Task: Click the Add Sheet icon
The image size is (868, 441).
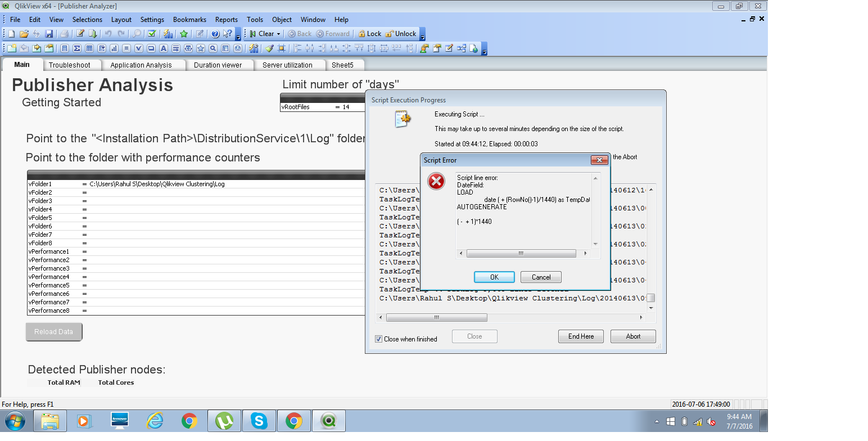Action: (x=12, y=48)
